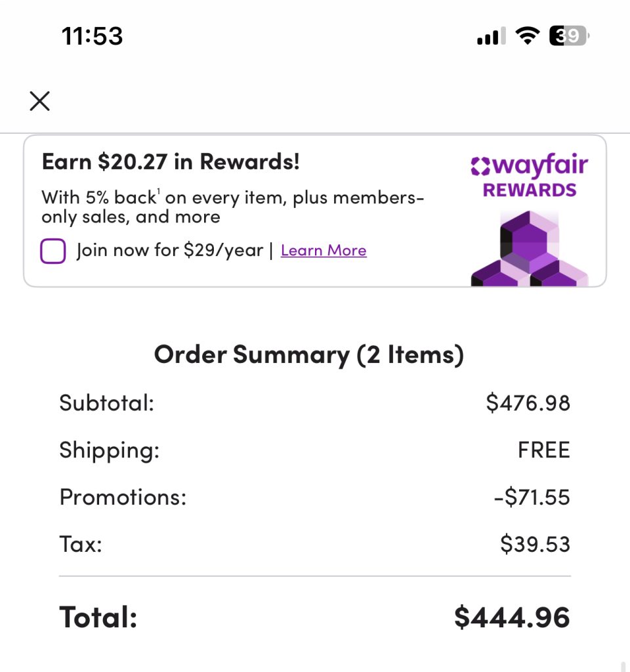
Task: Tap the Order Summary (2 Items) heading
Action: click(x=309, y=355)
